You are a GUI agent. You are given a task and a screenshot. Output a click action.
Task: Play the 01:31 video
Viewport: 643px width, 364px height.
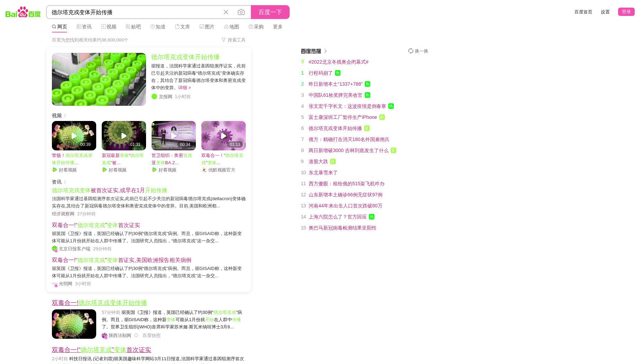124,136
